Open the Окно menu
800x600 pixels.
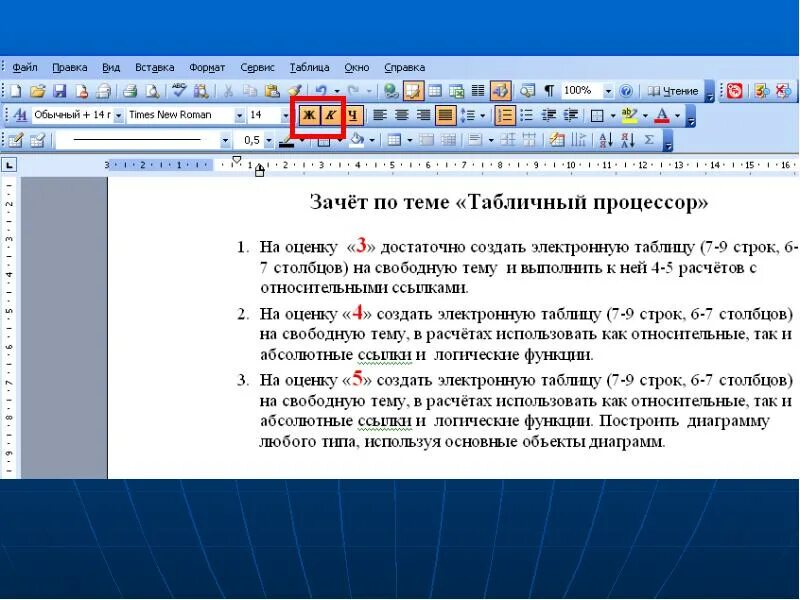click(357, 67)
